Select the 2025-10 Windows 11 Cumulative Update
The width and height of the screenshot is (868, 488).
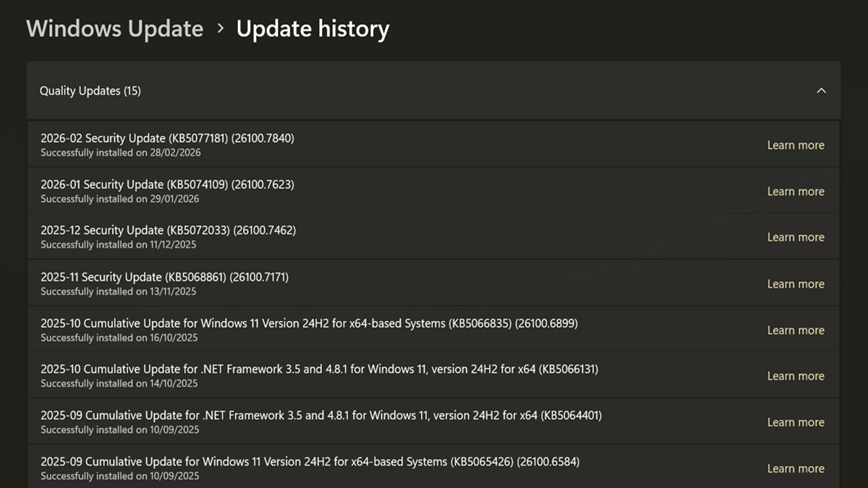coord(309,323)
